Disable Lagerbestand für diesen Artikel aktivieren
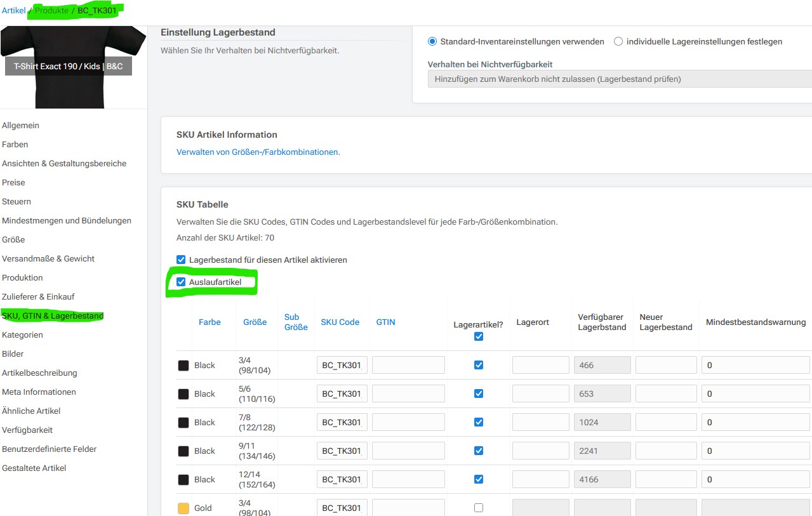Viewport: 812px width, 516px height. [x=182, y=260]
